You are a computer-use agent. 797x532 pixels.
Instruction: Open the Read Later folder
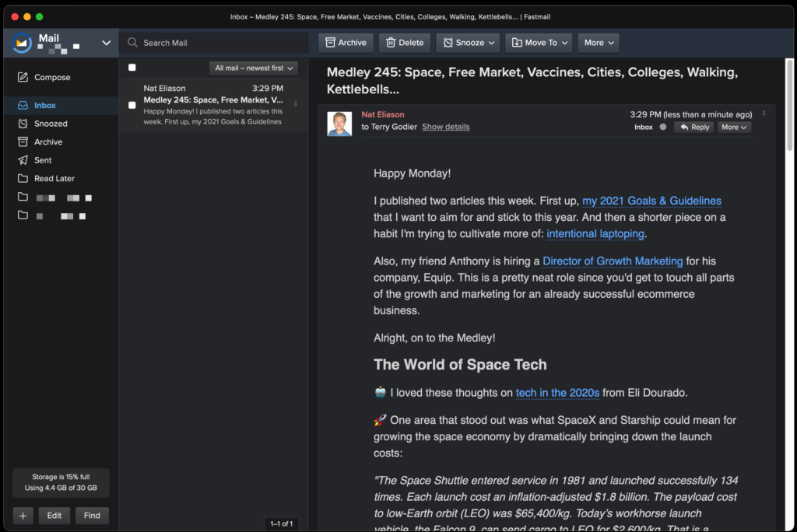point(61,178)
